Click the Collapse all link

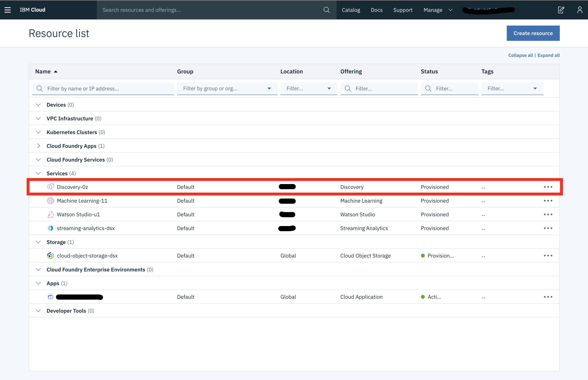point(520,55)
